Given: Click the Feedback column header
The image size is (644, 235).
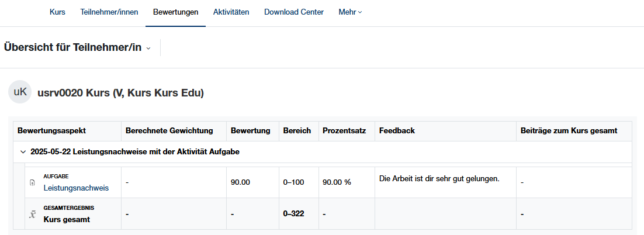Looking at the screenshot, I should pos(397,130).
